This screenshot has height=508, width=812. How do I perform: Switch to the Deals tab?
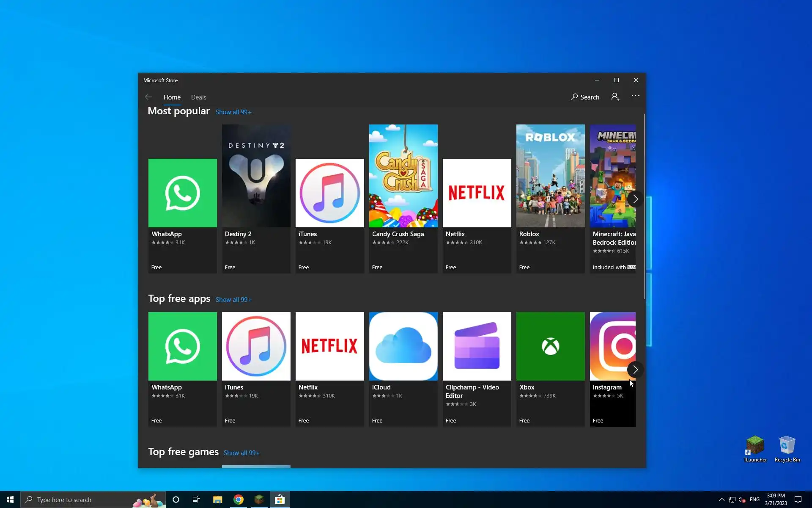pyautogui.click(x=198, y=97)
